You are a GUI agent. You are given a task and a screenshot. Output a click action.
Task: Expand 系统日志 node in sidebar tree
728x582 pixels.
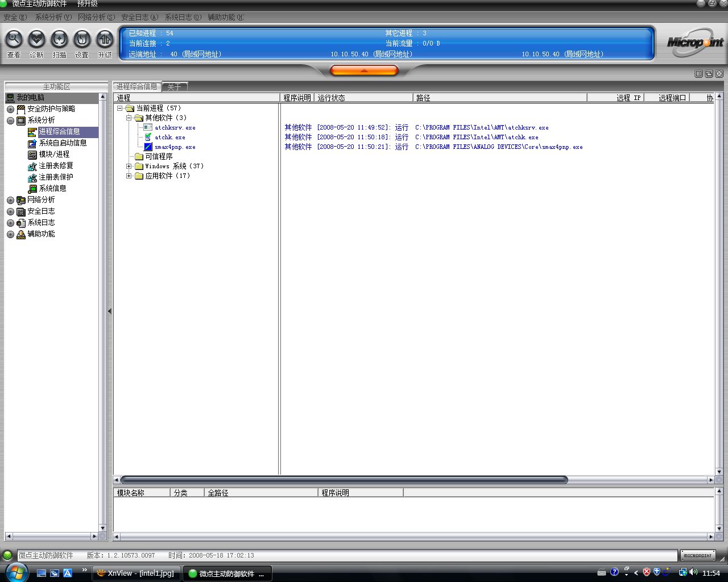pyautogui.click(x=10, y=223)
